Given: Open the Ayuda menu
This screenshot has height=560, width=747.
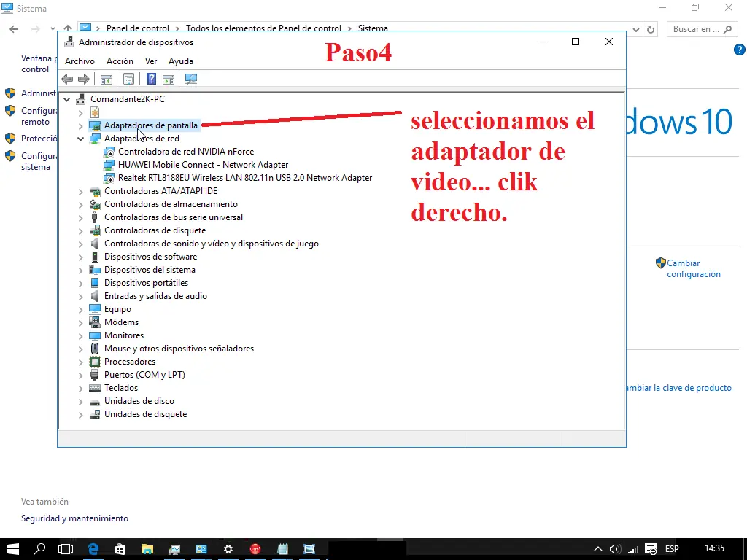Looking at the screenshot, I should tap(181, 61).
